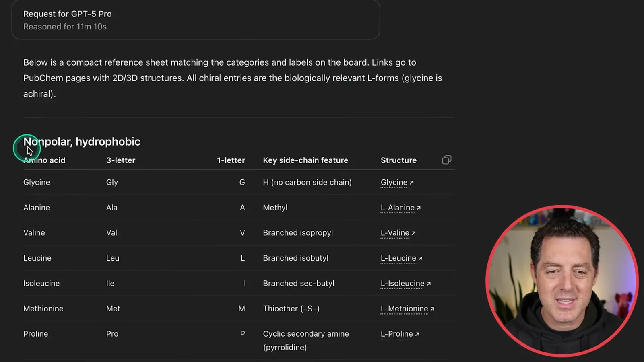The width and height of the screenshot is (644, 362).
Task: Click the Branched sec-butyl cell
Action: [x=299, y=283]
